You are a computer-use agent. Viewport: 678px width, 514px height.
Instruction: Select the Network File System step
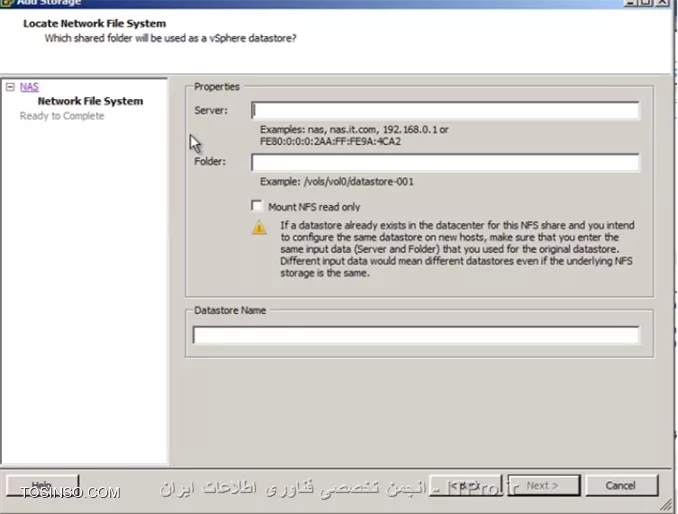tap(90, 101)
